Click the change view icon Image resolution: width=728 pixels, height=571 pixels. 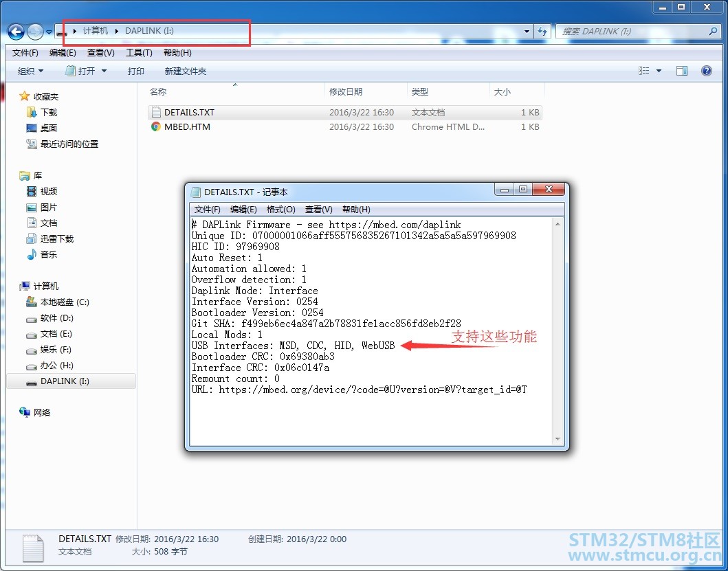[643, 71]
